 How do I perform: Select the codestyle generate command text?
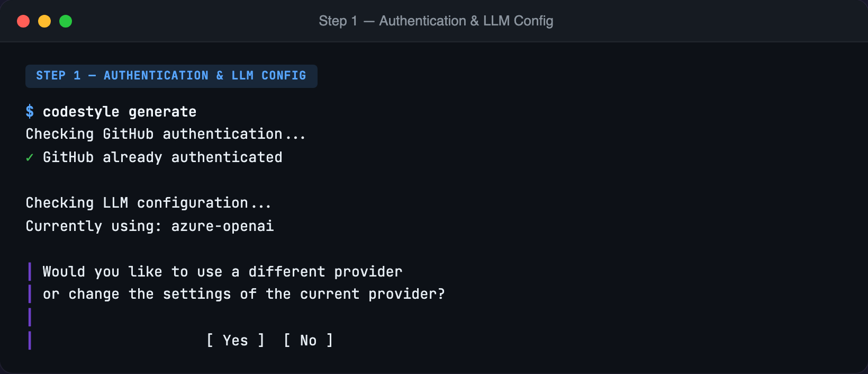(119, 111)
